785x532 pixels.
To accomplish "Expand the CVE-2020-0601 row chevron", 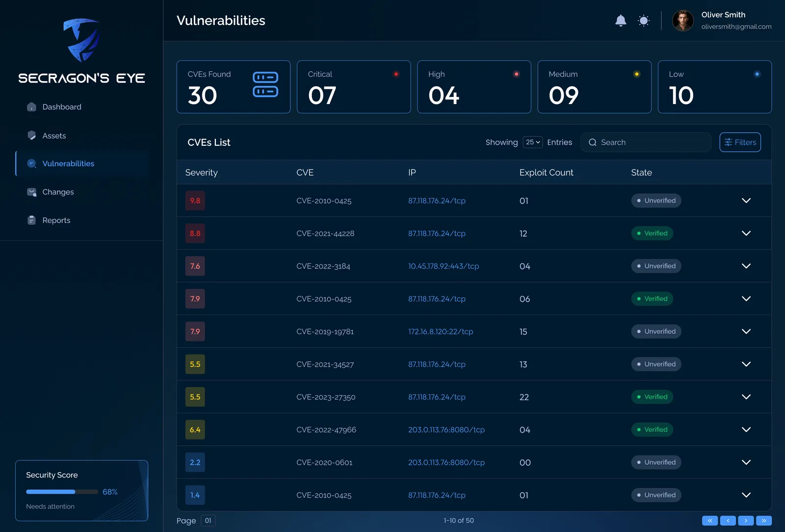I will coord(746,462).
